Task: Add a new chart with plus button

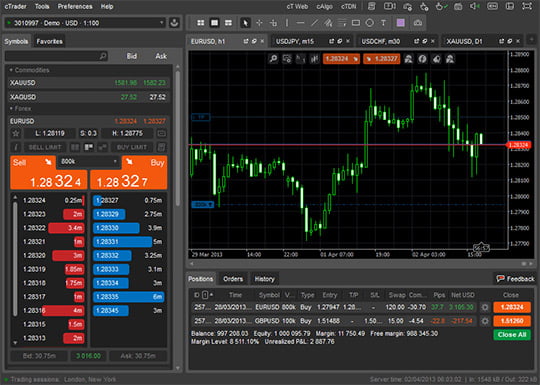Action: pos(531,40)
